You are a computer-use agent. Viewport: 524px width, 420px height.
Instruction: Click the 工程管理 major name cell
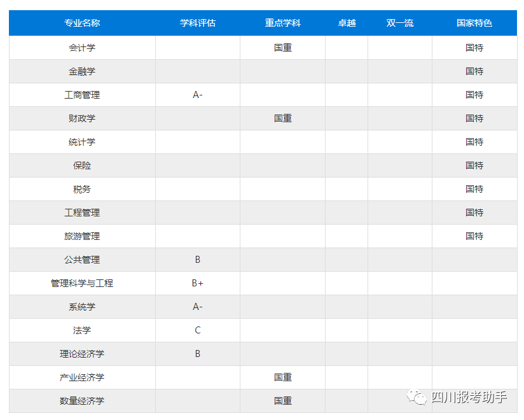(82, 213)
